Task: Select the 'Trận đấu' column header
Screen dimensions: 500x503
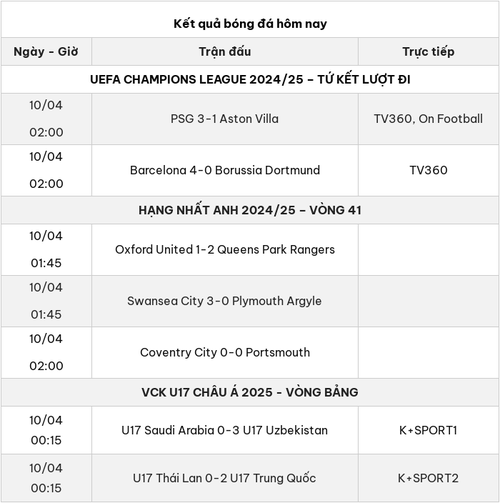Action: 225,52
